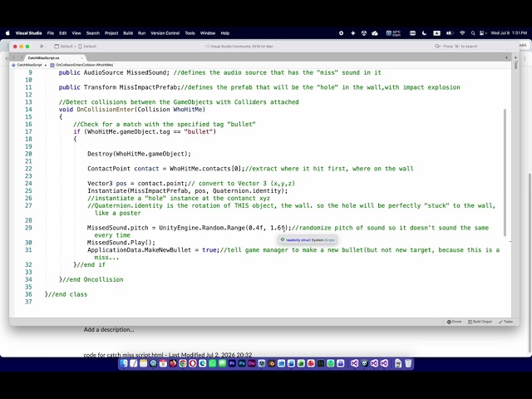Open the Errors pad

click(455, 322)
